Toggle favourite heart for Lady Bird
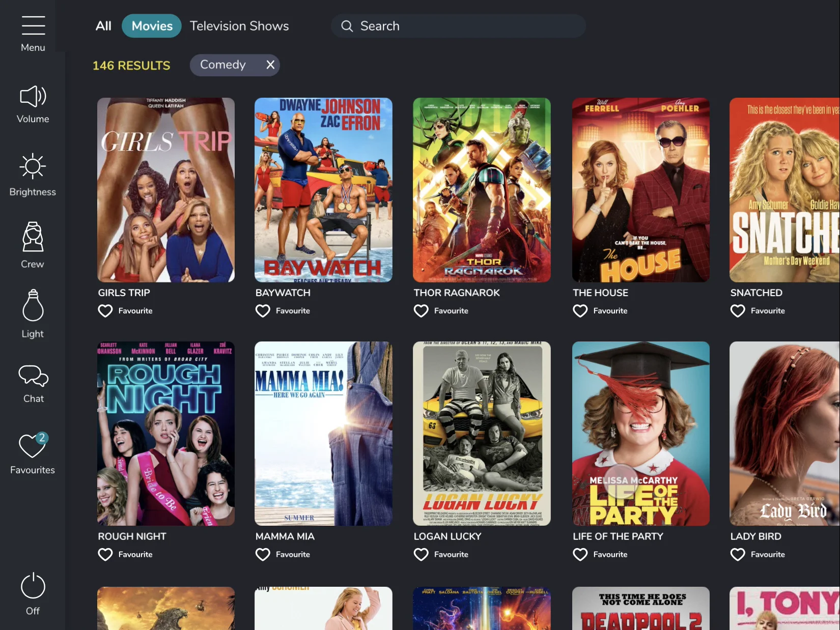This screenshot has height=630, width=840. tap(738, 555)
